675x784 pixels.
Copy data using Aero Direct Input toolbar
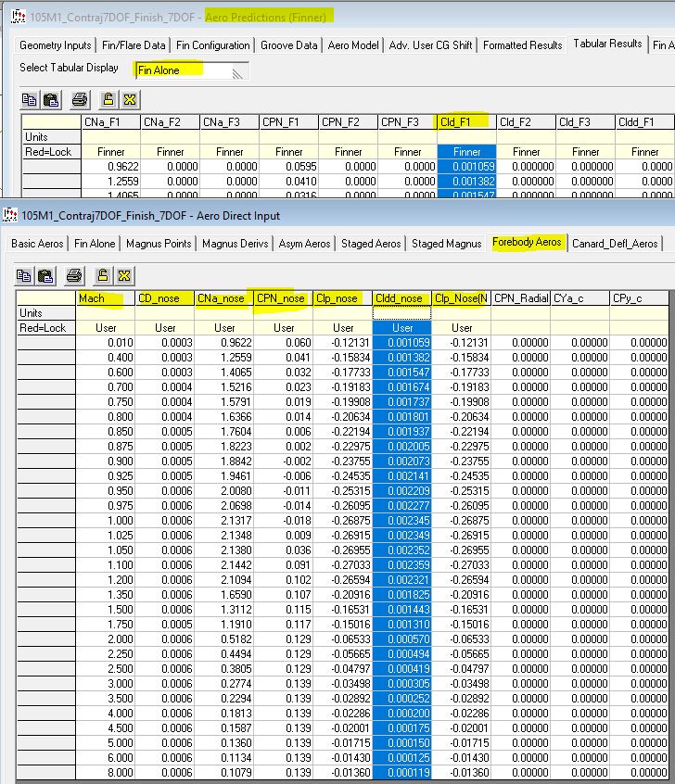click(23, 275)
